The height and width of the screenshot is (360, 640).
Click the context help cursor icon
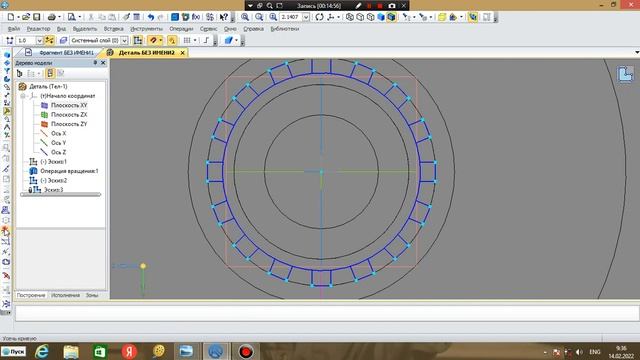224,17
